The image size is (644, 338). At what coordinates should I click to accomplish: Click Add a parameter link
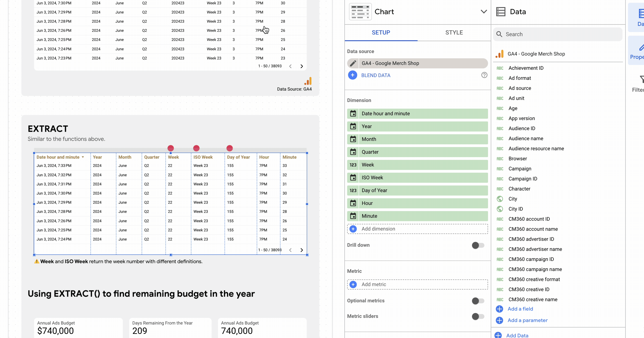[x=528, y=320]
